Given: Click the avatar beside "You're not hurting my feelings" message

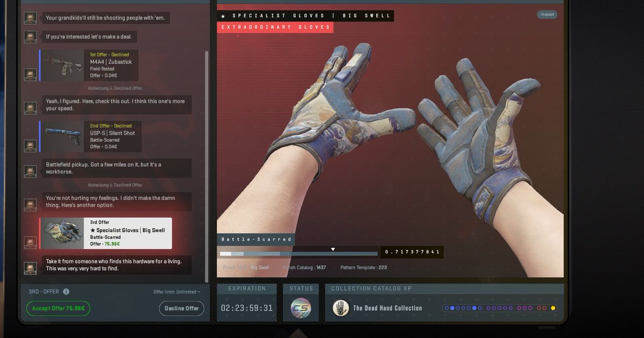Looking at the screenshot, I should click(x=31, y=205).
